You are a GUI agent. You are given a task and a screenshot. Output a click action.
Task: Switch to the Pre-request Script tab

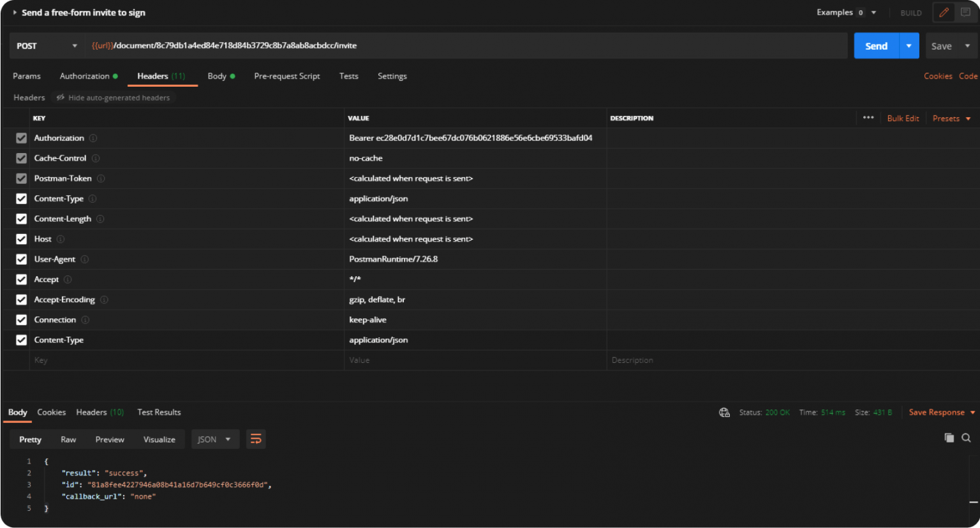(286, 76)
